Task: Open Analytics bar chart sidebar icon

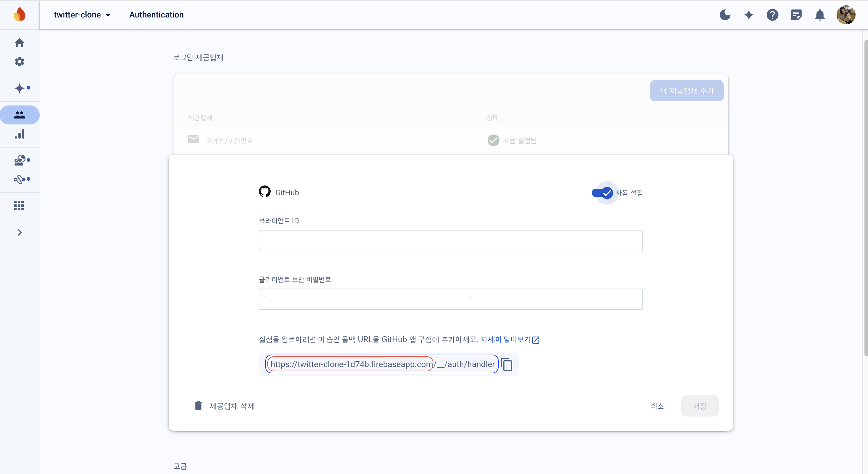Action: coord(20,134)
